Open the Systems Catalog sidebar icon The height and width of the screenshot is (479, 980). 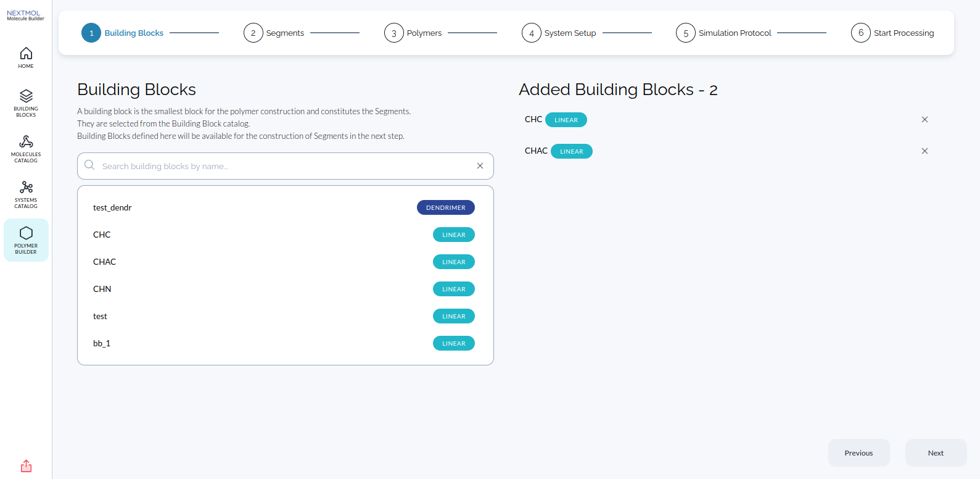pyautogui.click(x=26, y=194)
